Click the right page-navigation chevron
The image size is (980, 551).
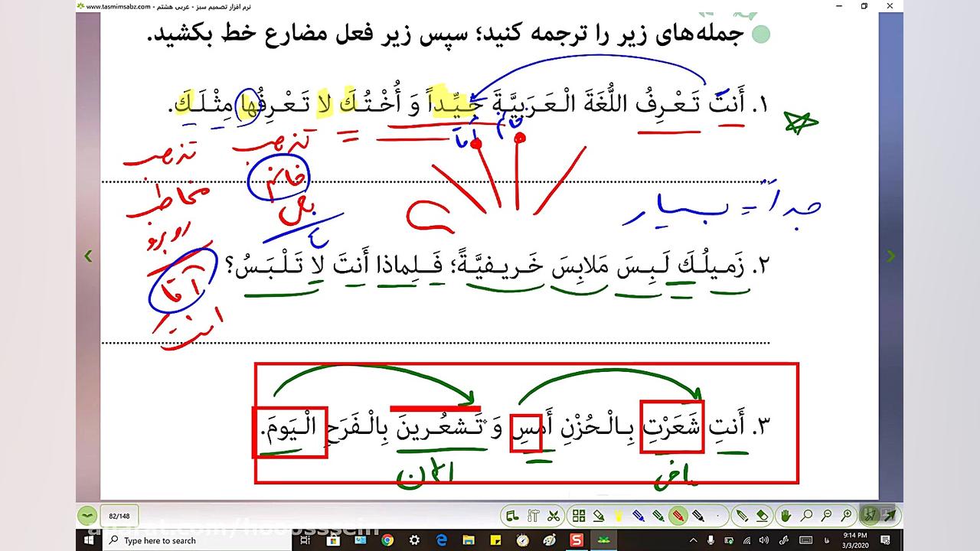pyautogui.click(x=890, y=256)
